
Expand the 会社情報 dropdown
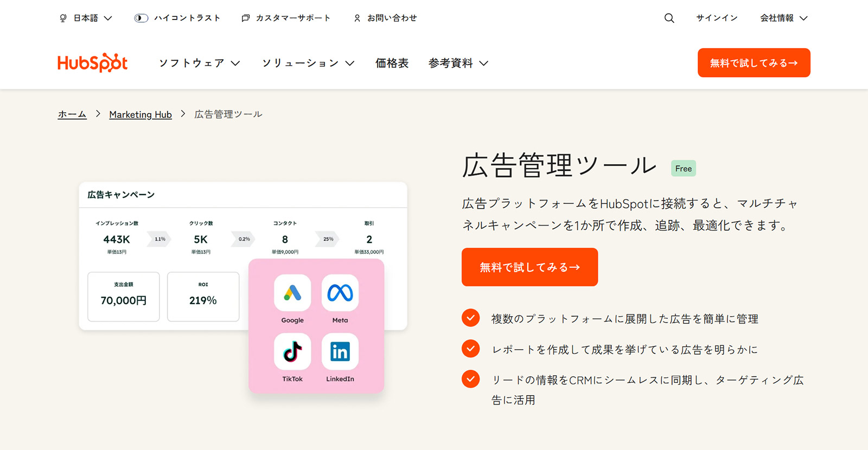coord(784,18)
